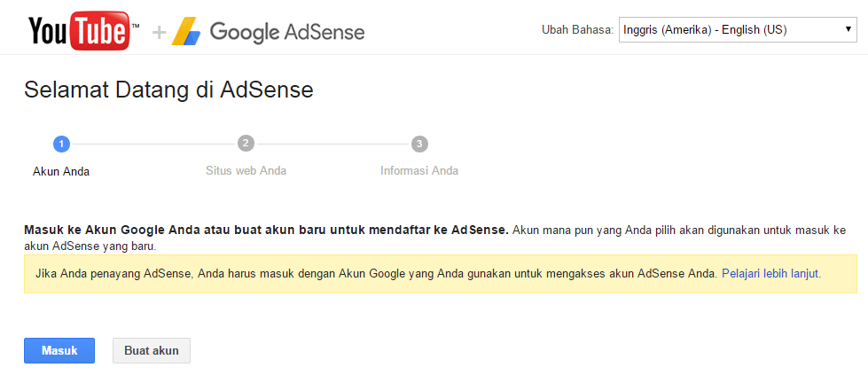Expand the language dropdown arrow
The height and width of the screenshot is (383, 868).
[x=848, y=29]
